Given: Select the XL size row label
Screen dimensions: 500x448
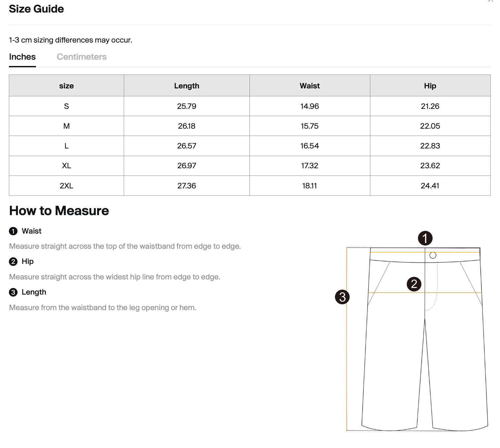Looking at the screenshot, I should (x=66, y=166).
